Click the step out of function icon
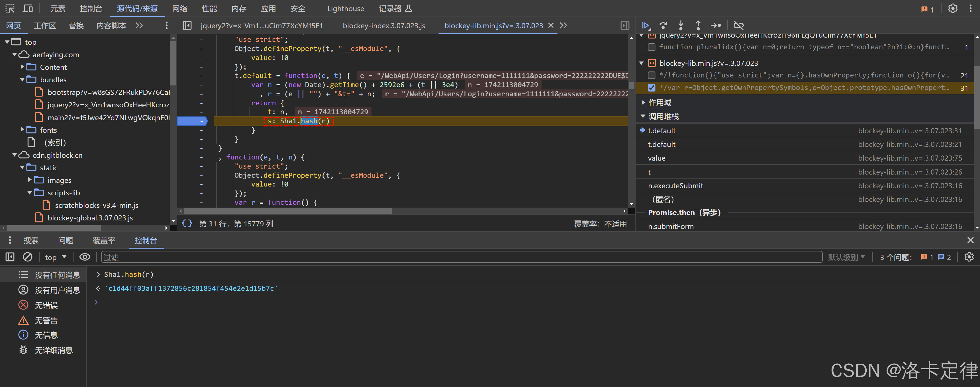The image size is (980, 387). pyautogui.click(x=698, y=25)
